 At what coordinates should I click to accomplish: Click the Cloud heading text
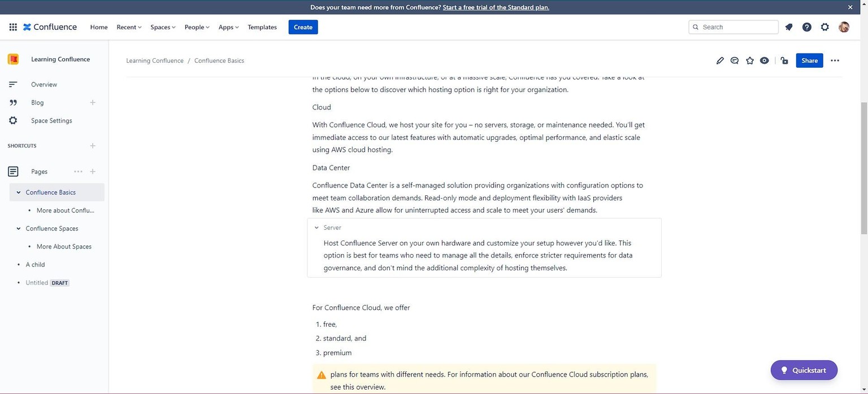pos(322,107)
